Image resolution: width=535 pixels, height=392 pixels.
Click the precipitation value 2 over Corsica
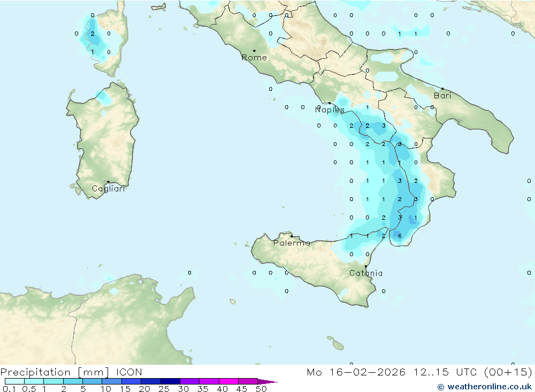(x=93, y=34)
